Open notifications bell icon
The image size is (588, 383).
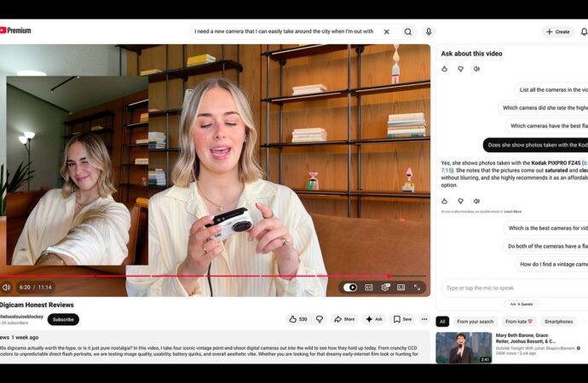click(x=585, y=31)
